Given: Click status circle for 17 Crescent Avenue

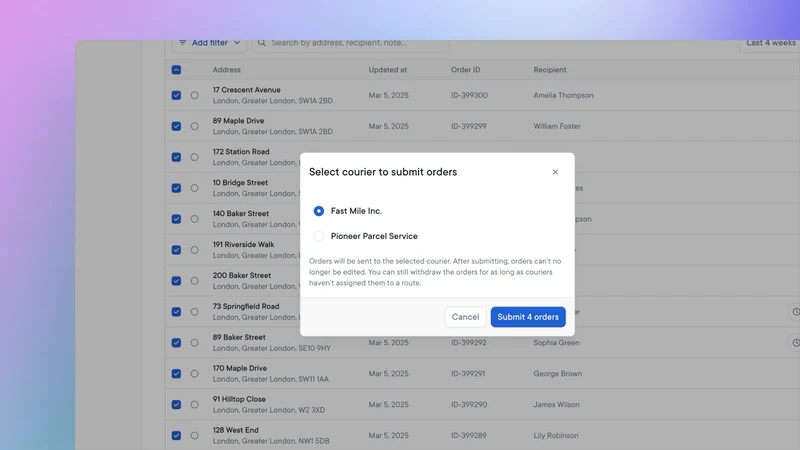Looking at the screenshot, I should pyautogui.click(x=194, y=95).
